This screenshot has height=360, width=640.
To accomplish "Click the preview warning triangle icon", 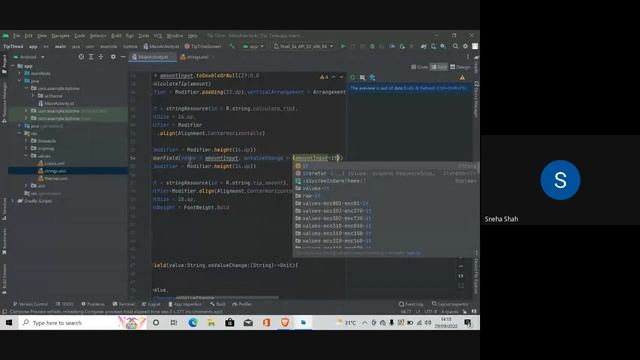I will (462, 77).
